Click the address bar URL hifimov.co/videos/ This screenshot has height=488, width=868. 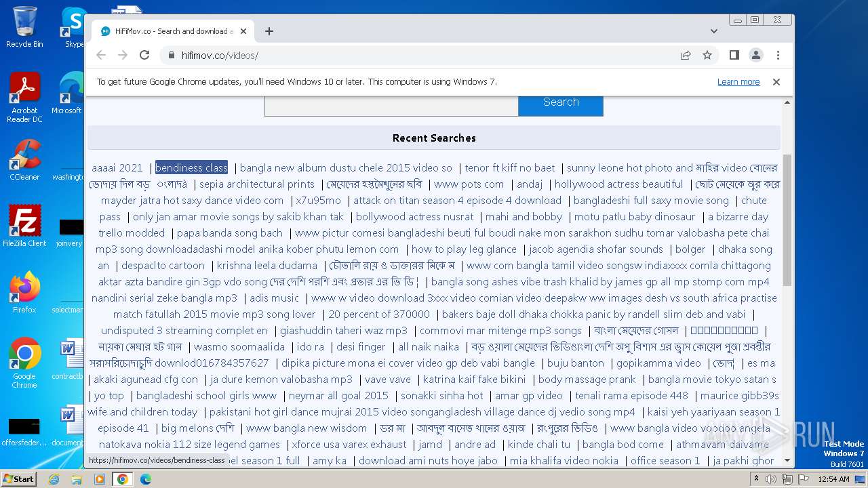pos(220,56)
